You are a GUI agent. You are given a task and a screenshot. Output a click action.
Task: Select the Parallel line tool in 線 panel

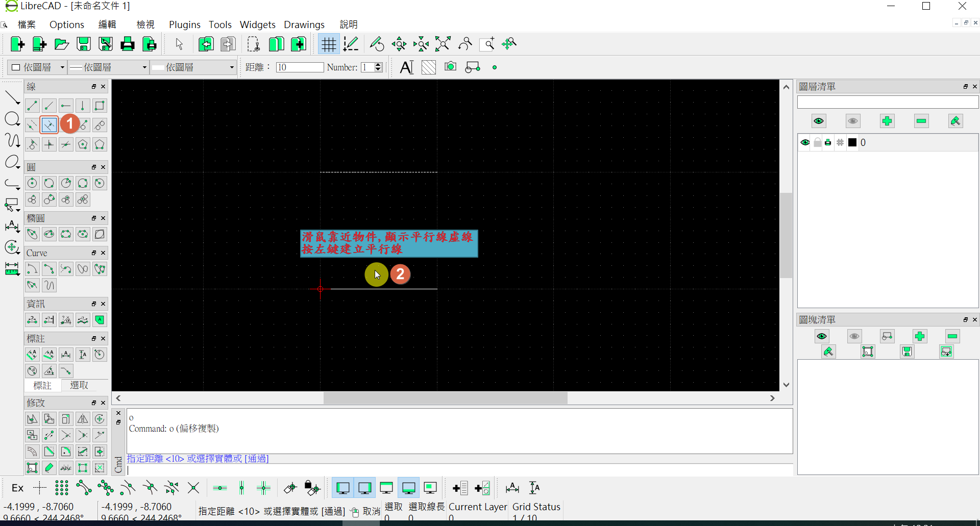coord(49,125)
